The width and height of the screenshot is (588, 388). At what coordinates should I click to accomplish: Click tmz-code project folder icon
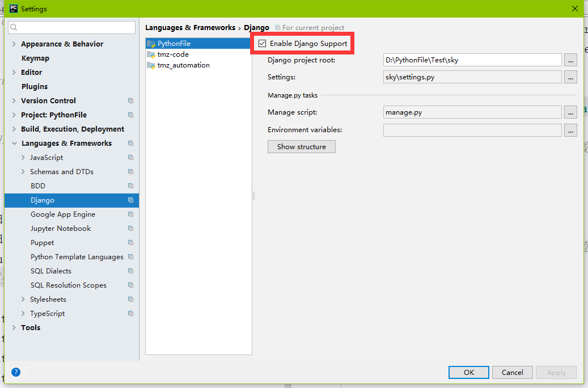pyautogui.click(x=151, y=55)
